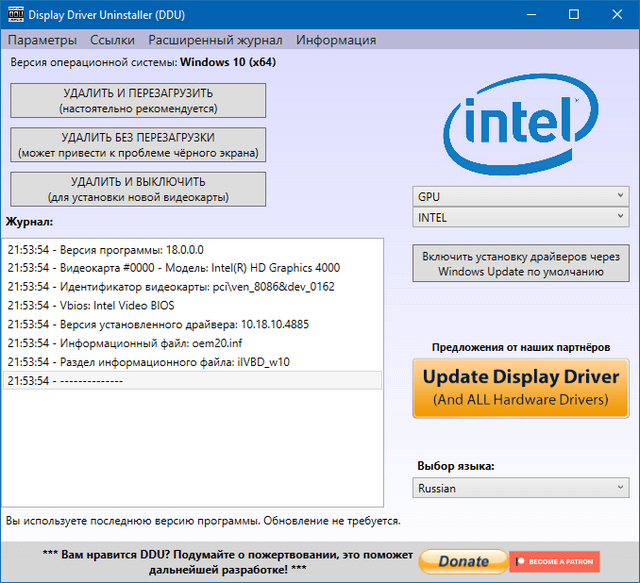Expand the GPU device type dropdown
640x583 pixels.
[x=521, y=196]
